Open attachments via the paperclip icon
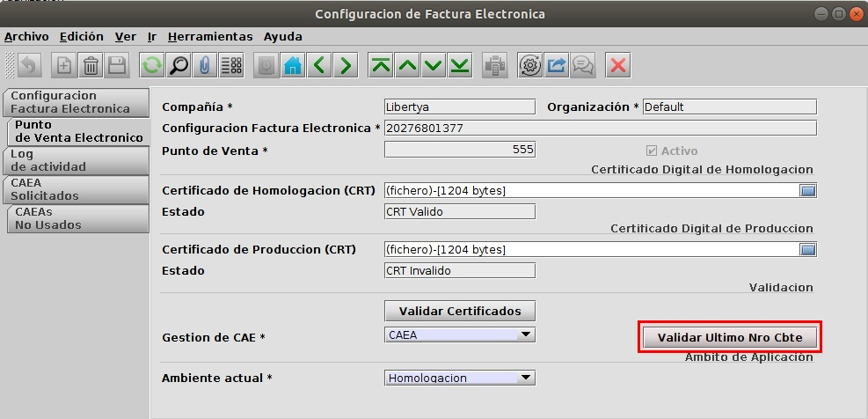This screenshot has width=868, height=419. (205, 66)
